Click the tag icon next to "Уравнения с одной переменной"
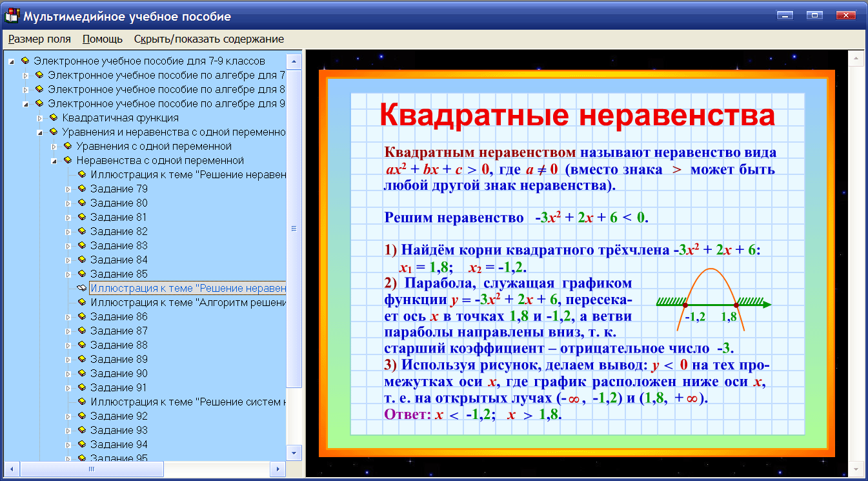Screen dimensions: 868x481 67,146
